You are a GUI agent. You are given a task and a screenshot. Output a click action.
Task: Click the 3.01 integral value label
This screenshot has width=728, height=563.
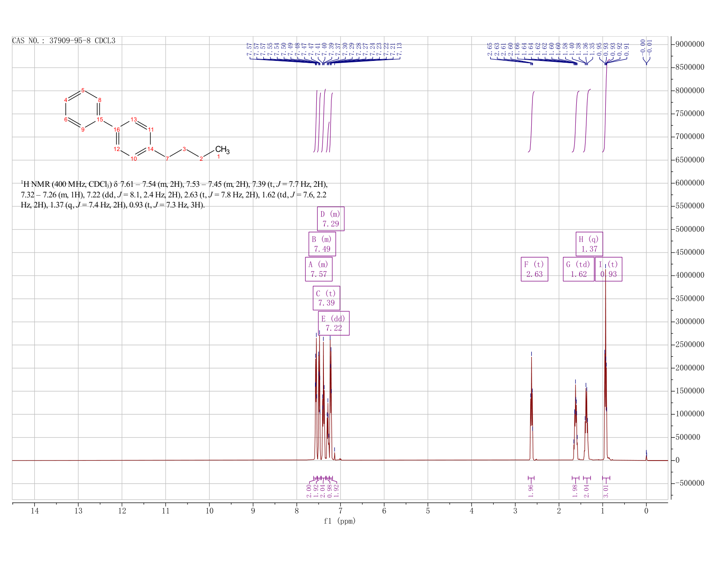[606, 491]
